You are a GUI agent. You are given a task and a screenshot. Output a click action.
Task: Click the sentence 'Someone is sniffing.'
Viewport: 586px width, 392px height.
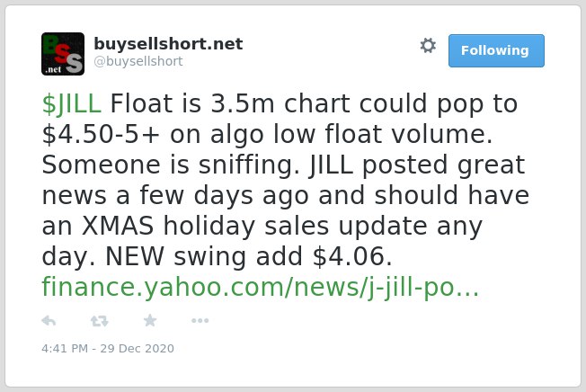[171, 165]
